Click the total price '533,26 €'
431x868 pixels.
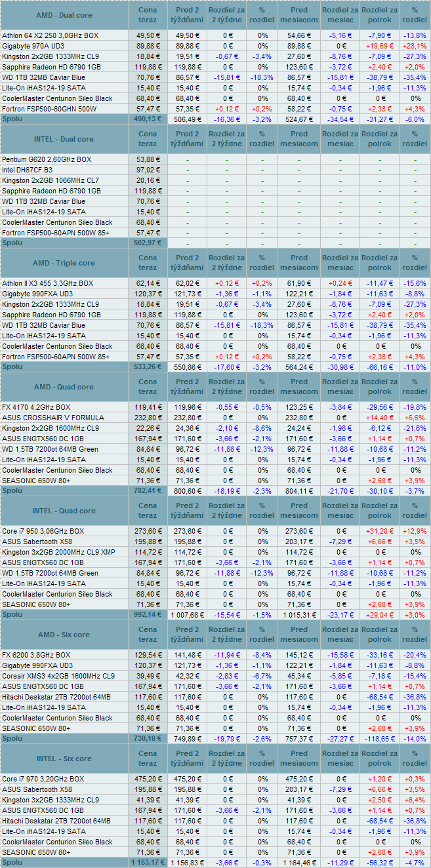tap(148, 366)
